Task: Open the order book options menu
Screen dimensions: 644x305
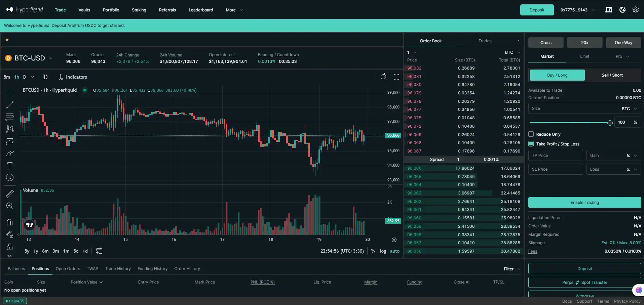Action: (x=519, y=41)
